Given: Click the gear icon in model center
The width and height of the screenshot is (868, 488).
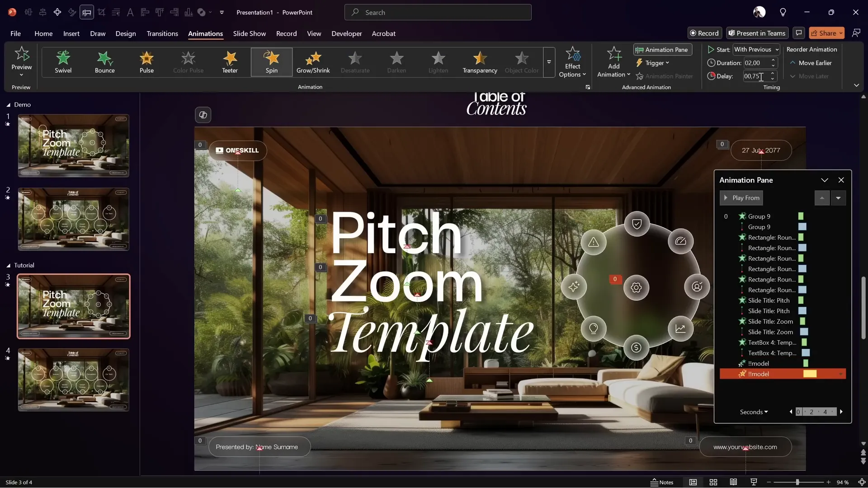Looking at the screenshot, I should tap(636, 287).
